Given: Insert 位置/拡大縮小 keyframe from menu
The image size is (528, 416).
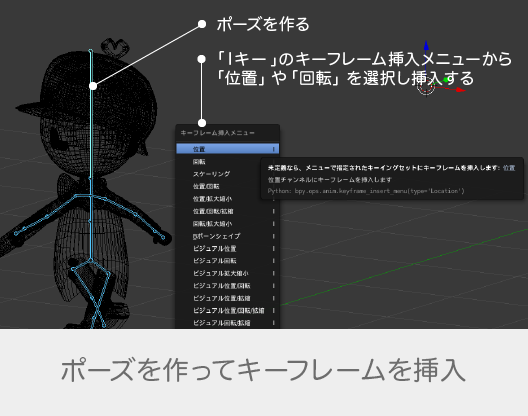Looking at the screenshot, I should click(228, 199).
